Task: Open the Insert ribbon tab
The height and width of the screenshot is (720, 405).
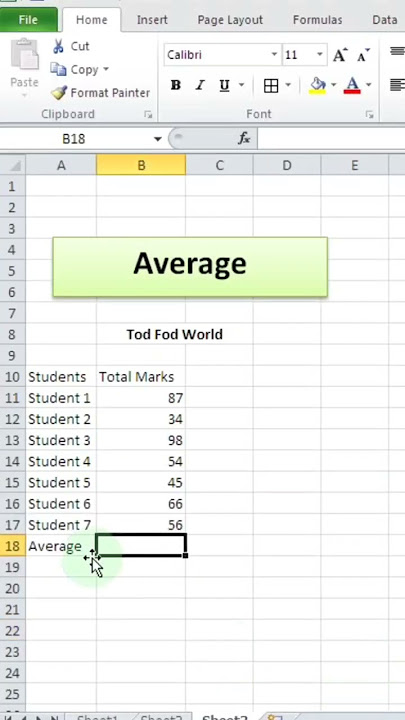Action: pos(152,20)
